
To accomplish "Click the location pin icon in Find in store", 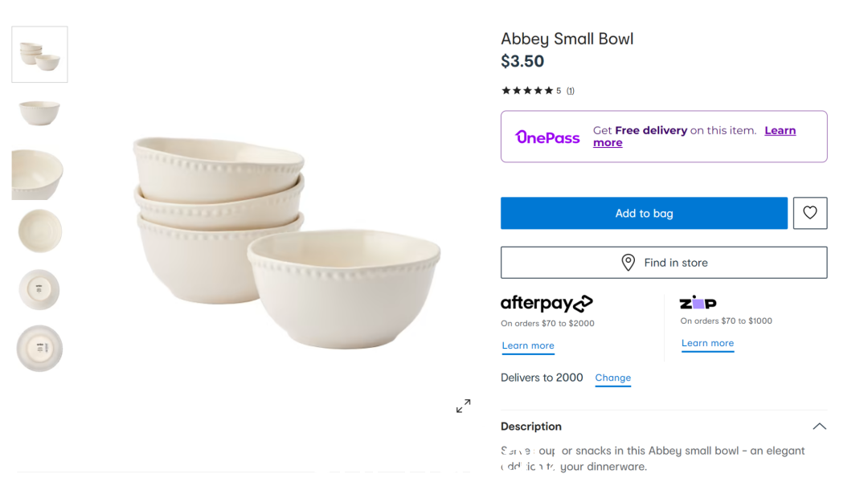I will tap(628, 262).
